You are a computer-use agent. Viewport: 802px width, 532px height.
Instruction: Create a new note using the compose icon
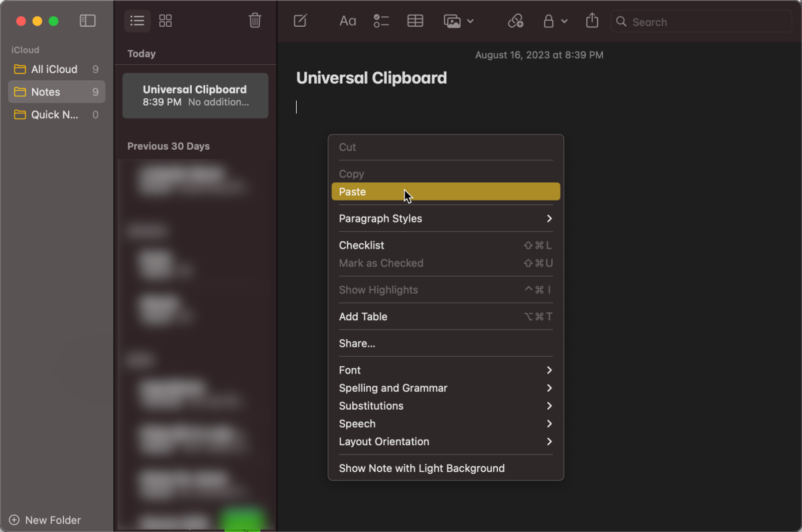(299, 21)
